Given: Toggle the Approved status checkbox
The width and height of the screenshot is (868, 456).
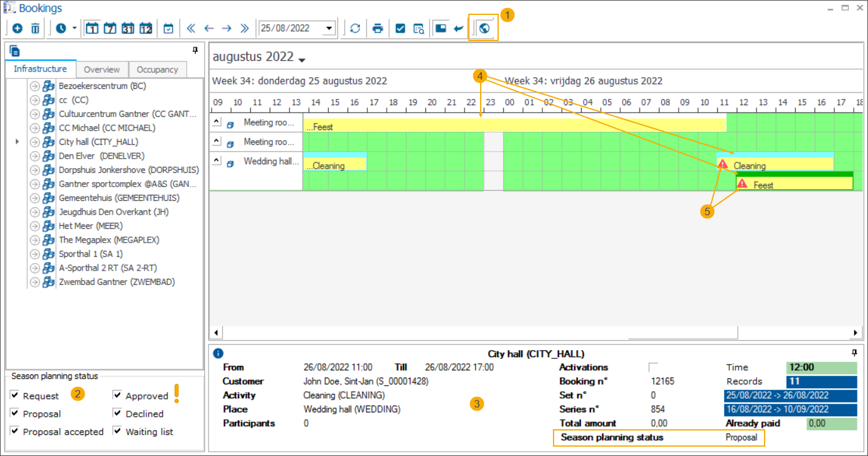Looking at the screenshot, I should coord(117,396).
